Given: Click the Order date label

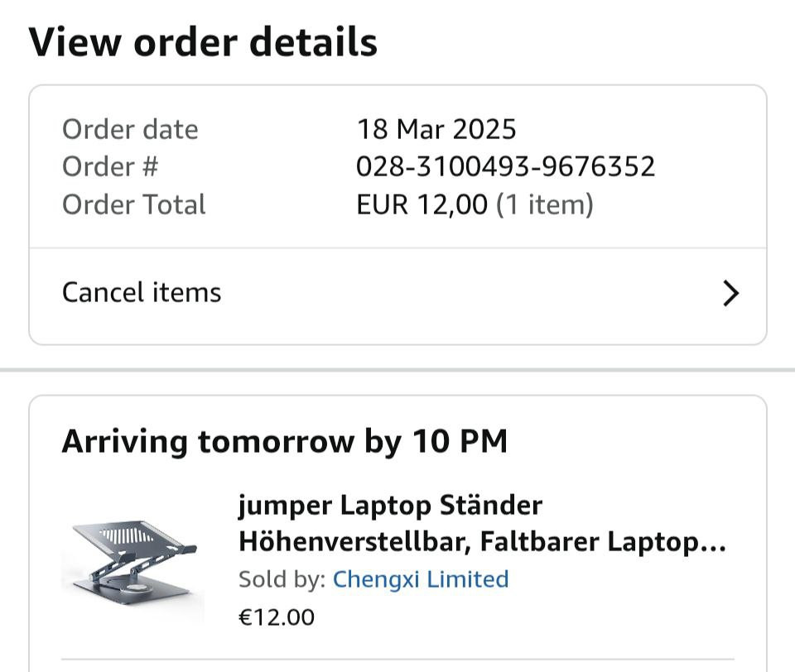Looking at the screenshot, I should [130, 129].
